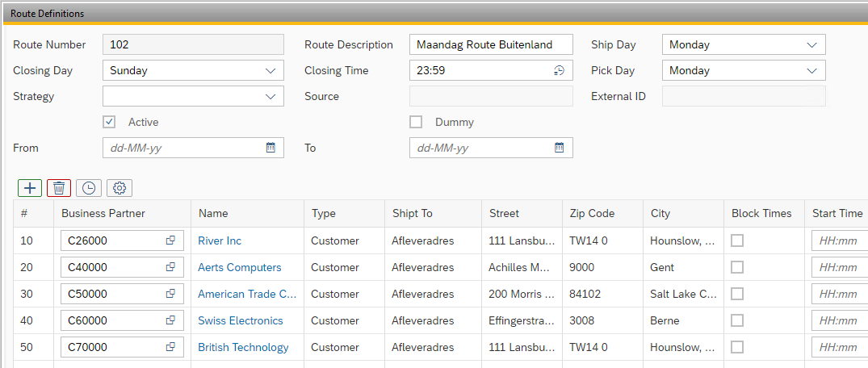Open value help for business partner C60000
This screenshot has height=368, width=868.
[x=170, y=320]
